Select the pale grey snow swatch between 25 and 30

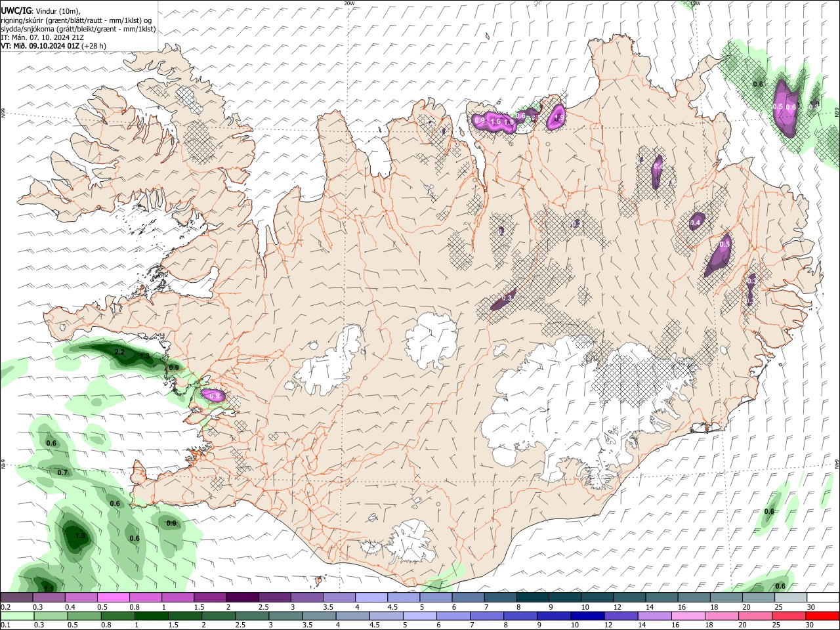[x=791, y=598]
